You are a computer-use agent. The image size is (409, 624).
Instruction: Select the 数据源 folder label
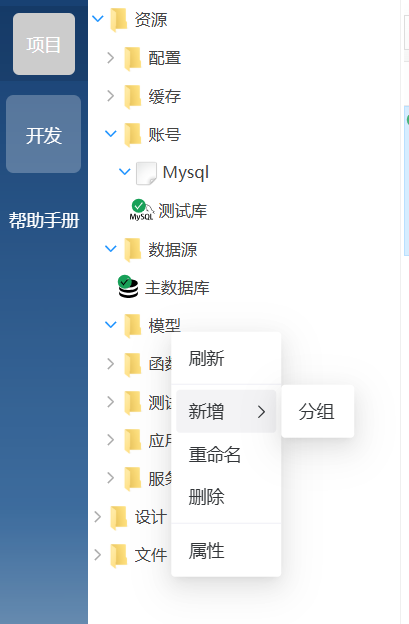pyautogui.click(x=173, y=250)
